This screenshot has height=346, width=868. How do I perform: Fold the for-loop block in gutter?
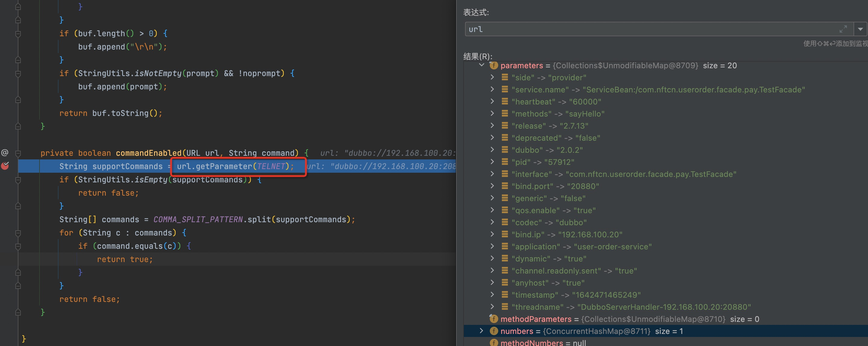18,233
